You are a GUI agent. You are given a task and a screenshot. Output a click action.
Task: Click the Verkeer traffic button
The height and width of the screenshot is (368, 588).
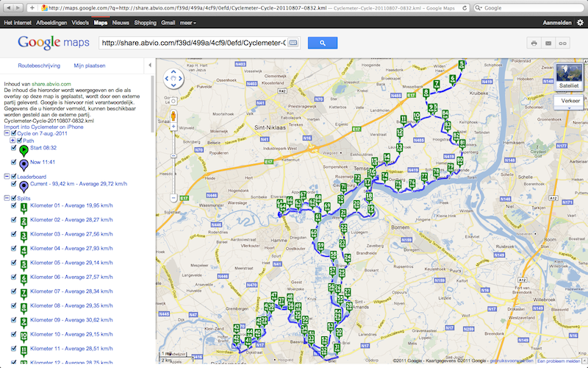click(x=569, y=101)
